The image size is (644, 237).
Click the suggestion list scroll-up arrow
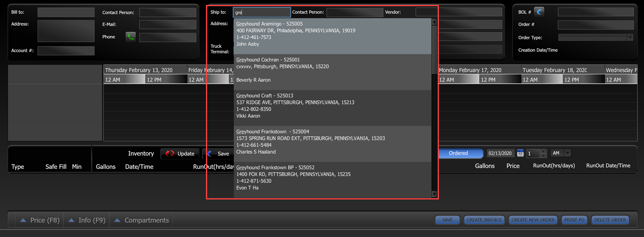tap(434, 22)
